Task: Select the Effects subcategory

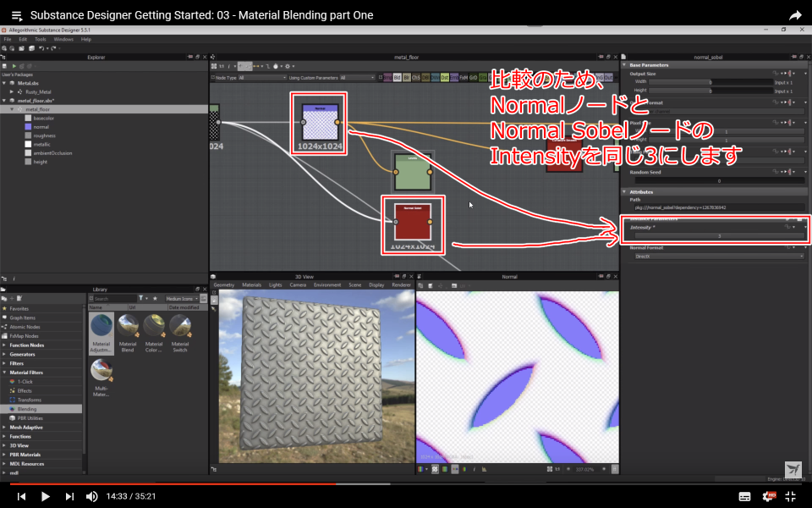Action: click(25, 391)
